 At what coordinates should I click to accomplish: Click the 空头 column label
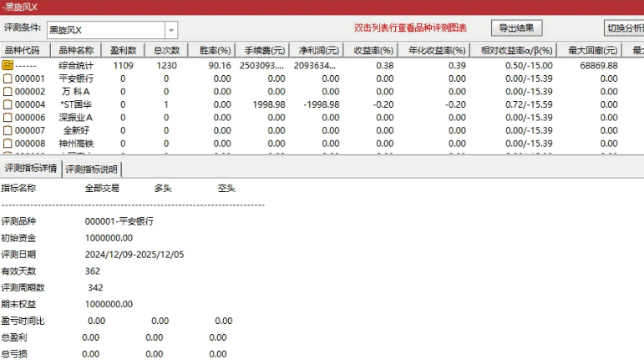pos(226,189)
